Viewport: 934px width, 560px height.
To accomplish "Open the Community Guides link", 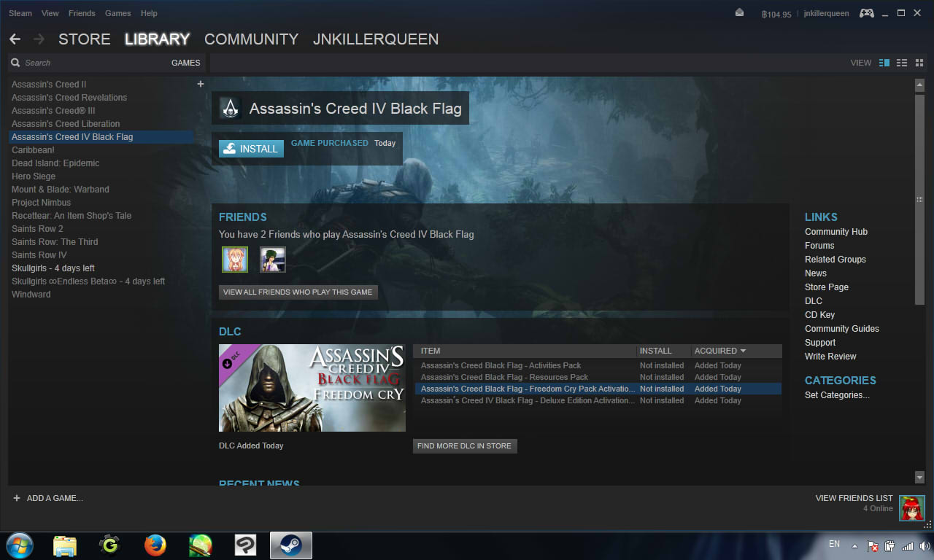I will tap(842, 329).
